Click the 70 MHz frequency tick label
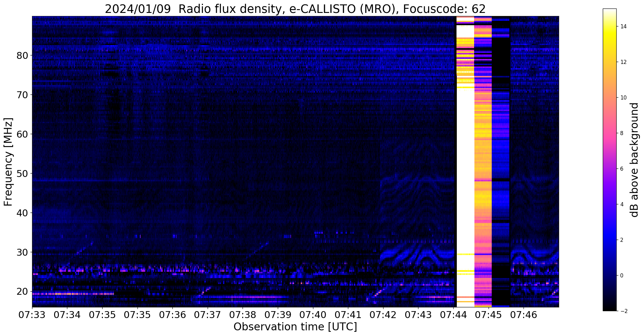This screenshot has height=336, width=644. 22,95
